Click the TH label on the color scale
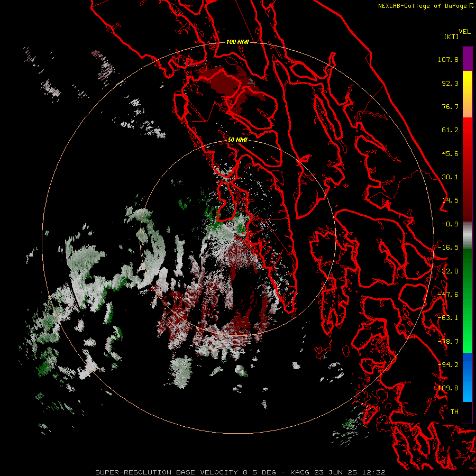 click(454, 412)
